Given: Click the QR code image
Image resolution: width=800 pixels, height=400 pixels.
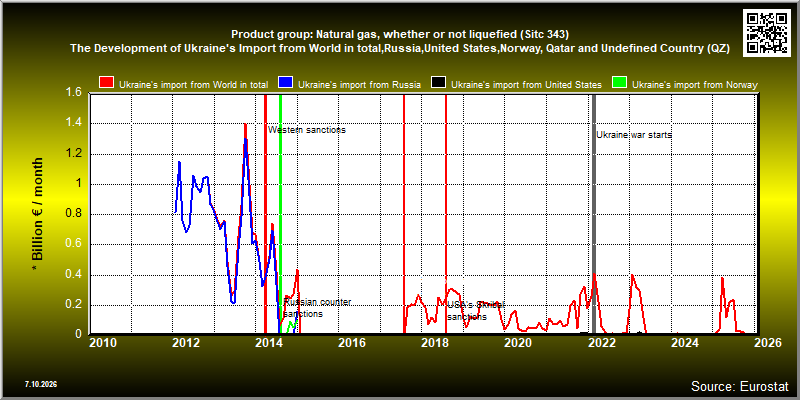Looking at the screenshot, I should (x=768, y=32).
